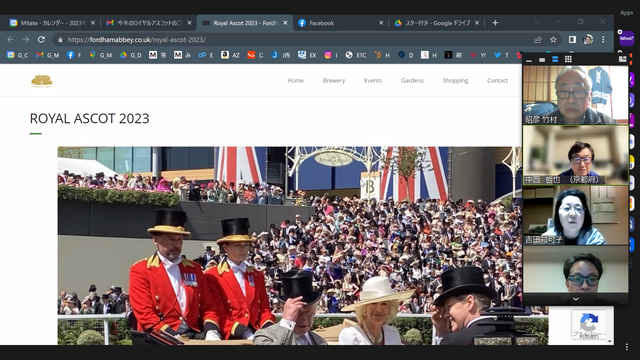Close the Gmail tab
Image resolution: width=640 pixels, height=360 pixels.
[x=189, y=23]
